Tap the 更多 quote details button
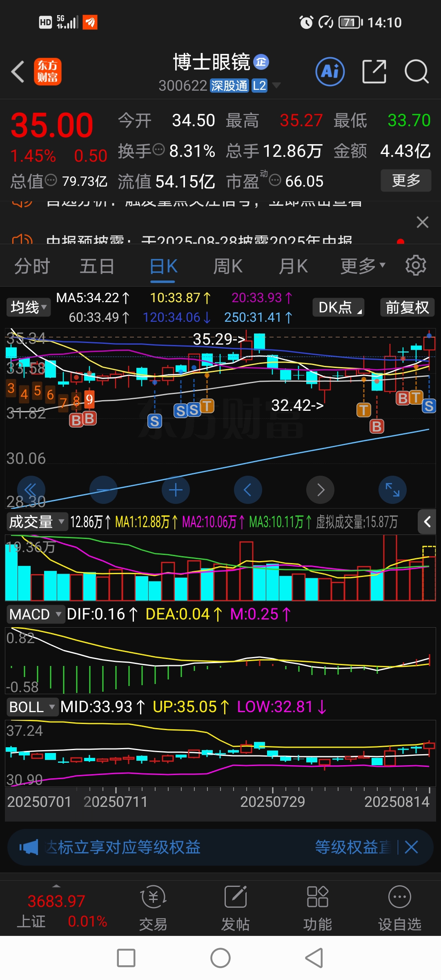This screenshot has height=980, width=441. [x=406, y=180]
